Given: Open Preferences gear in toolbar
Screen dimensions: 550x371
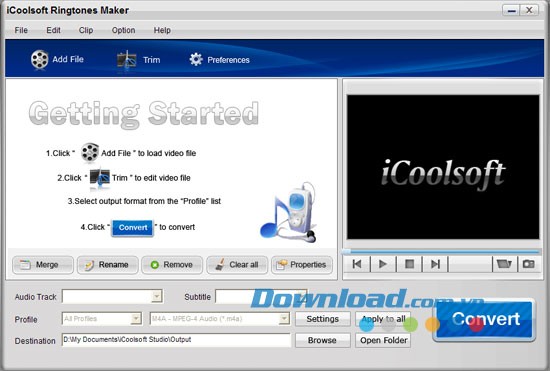Looking at the screenshot, I should pyautogui.click(x=219, y=60).
